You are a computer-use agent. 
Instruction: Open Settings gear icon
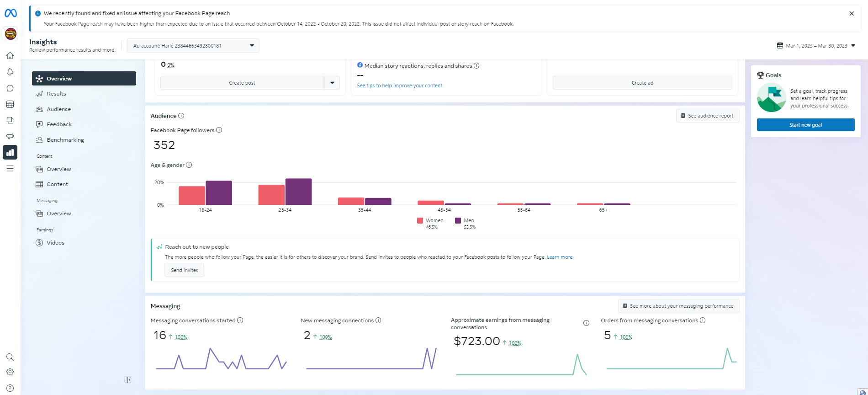[10, 372]
